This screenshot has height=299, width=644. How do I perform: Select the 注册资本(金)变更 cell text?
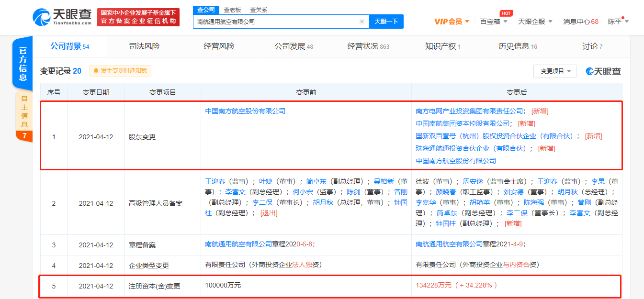[154, 286]
